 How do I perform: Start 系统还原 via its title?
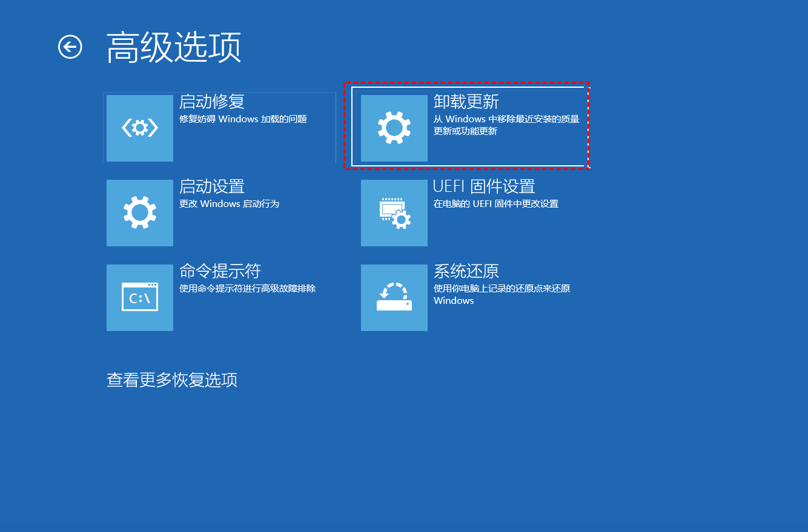click(466, 271)
